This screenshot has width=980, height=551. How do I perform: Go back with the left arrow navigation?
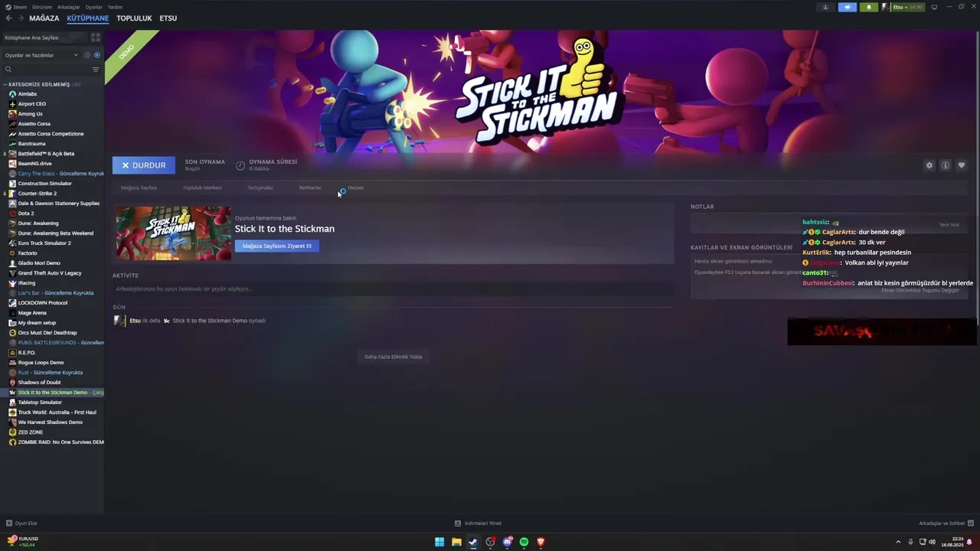point(8,18)
